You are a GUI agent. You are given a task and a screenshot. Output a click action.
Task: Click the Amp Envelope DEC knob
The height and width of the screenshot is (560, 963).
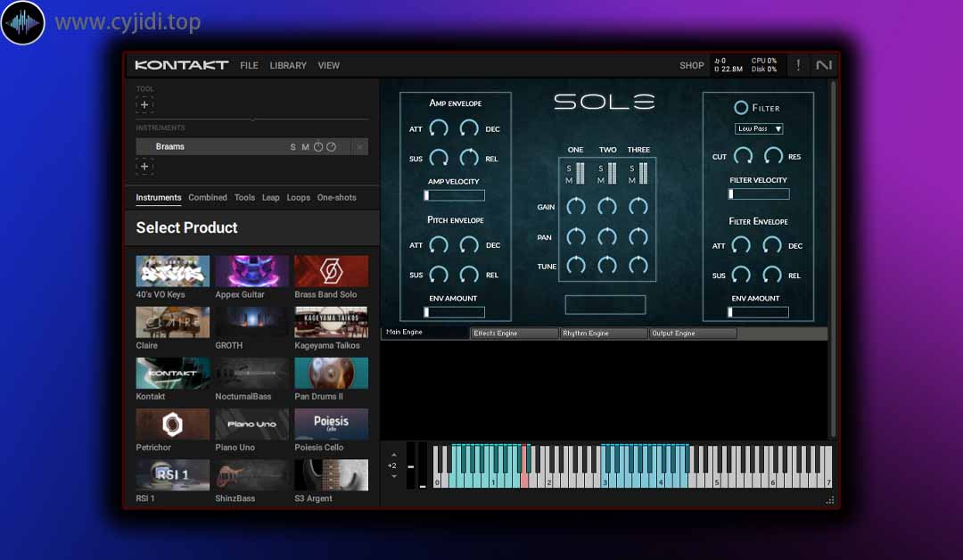point(469,128)
